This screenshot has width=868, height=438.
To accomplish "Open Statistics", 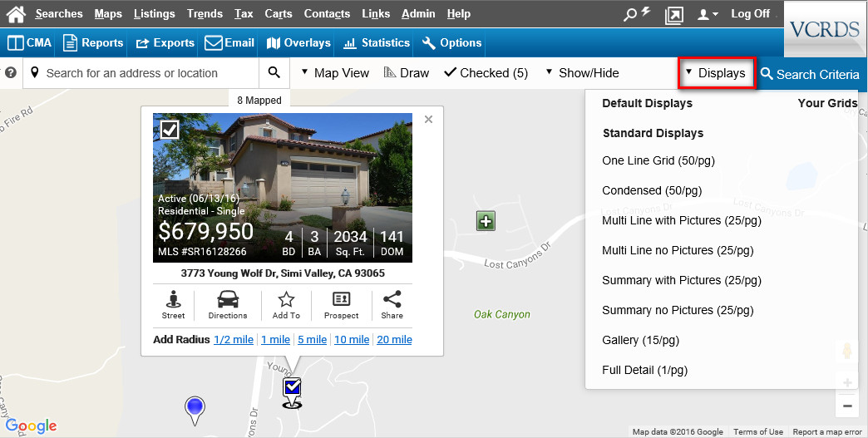I will (x=377, y=43).
